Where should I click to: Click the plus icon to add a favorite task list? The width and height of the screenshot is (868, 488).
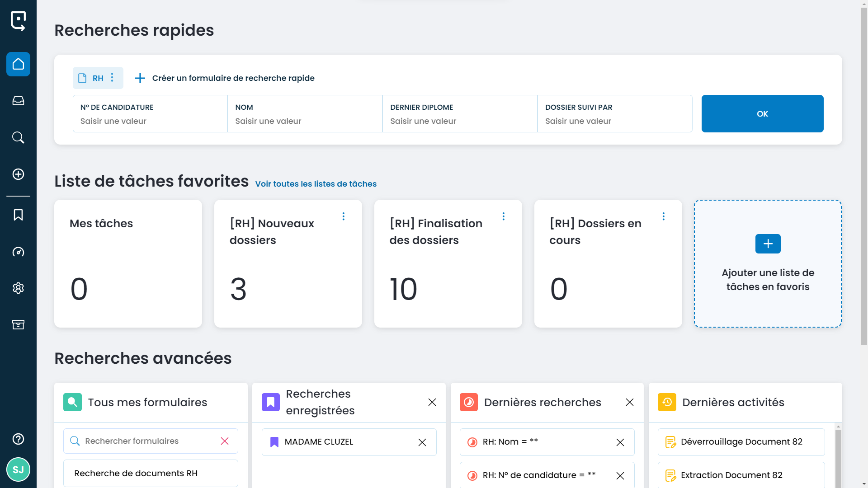768,244
